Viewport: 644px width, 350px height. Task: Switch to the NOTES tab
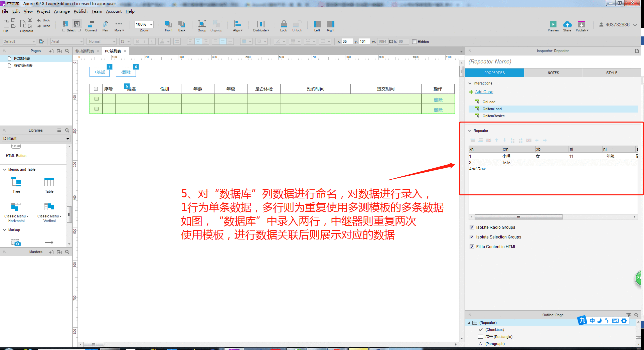(553, 73)
